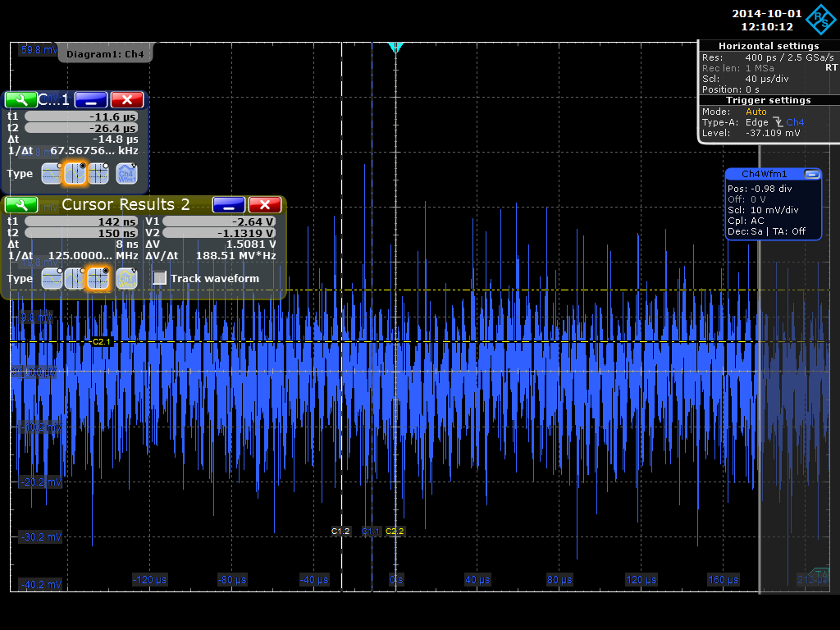840x630 pixels.
Task: Select vertical cursor type in Cursor Results 2
Action: pyautogui.click(x=75, y=278)
